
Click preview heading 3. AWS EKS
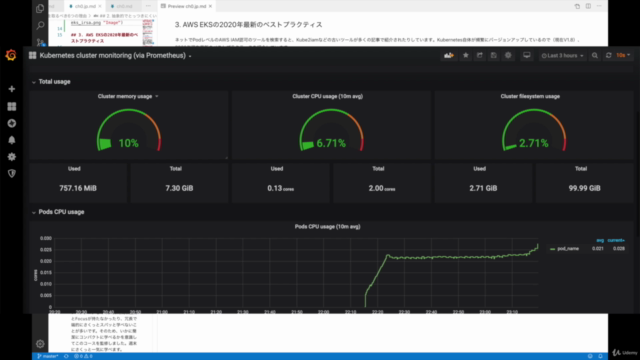click(249, 25)
